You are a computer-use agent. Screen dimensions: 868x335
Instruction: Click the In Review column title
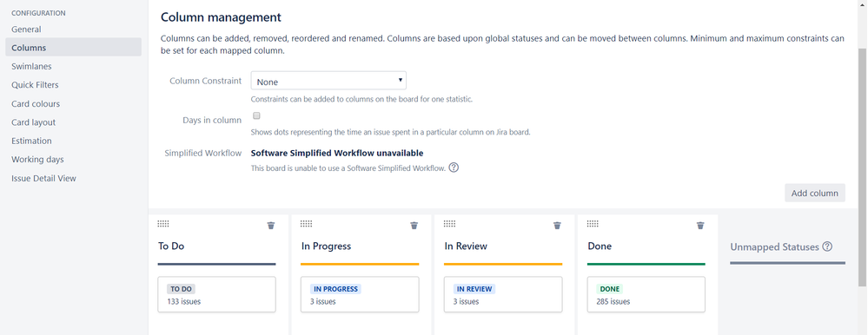click(x=466, y=246)
